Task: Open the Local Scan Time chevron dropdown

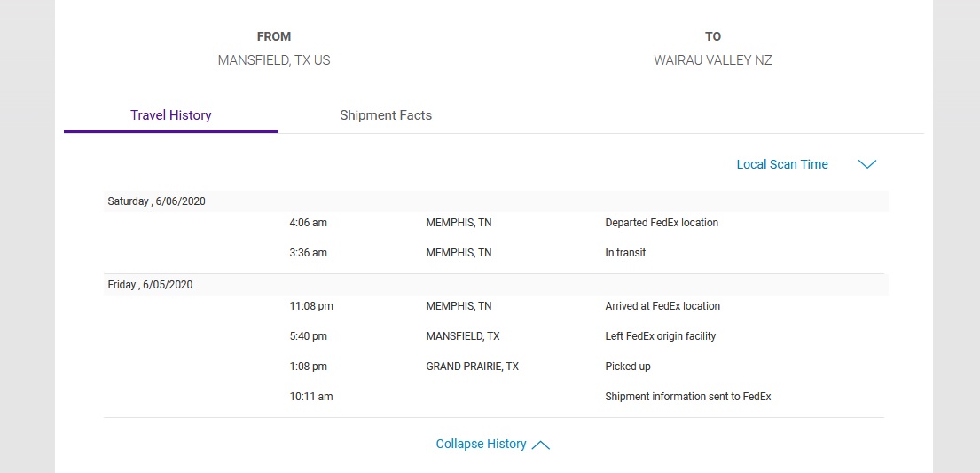Action: click(x=866, y=164)
